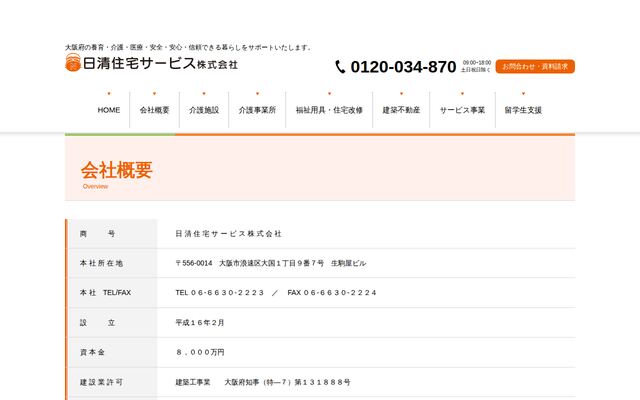Open the 福祉用具・住宅改修 menu item
The image size is (640, 400).
[329, 110]
